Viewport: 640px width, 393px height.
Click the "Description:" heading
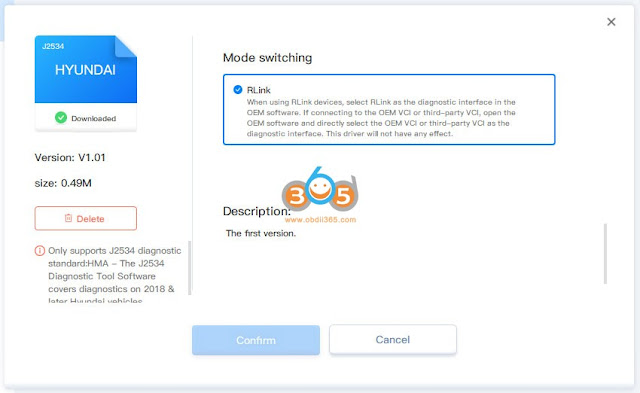(x=257, y=211)
